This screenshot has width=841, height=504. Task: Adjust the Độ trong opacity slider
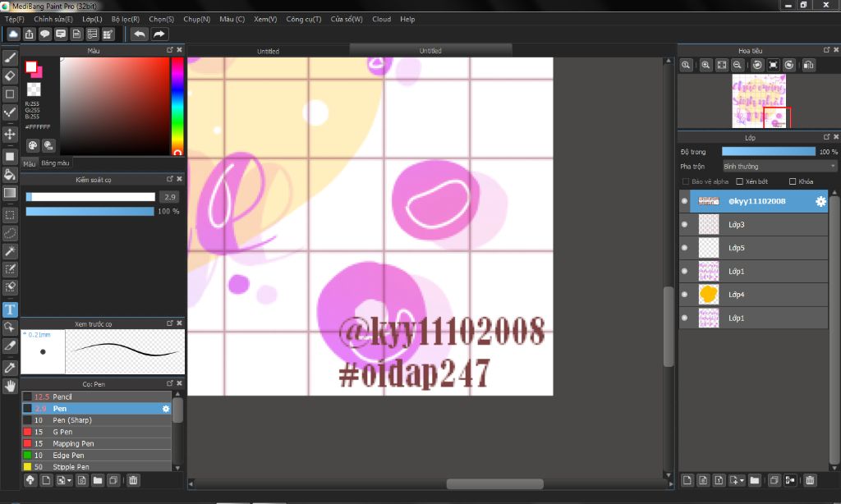(768, 152)
